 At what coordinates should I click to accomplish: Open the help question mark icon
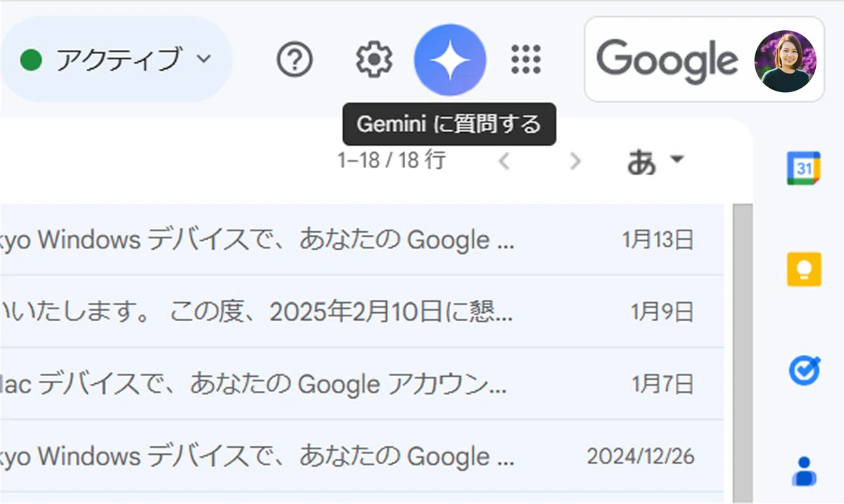pyautogui.click(x=295, y=60)
